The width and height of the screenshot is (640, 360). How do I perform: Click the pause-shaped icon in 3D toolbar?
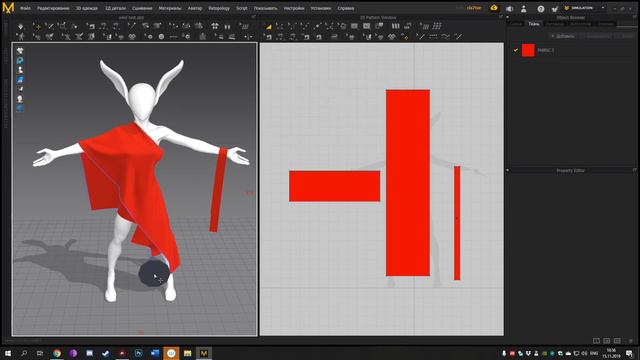[227, 27]
